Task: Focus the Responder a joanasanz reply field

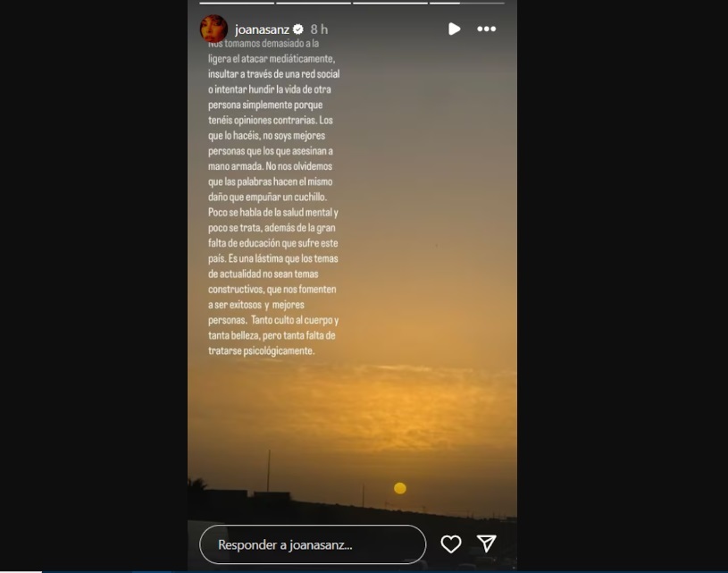Action: pos(313,544)
